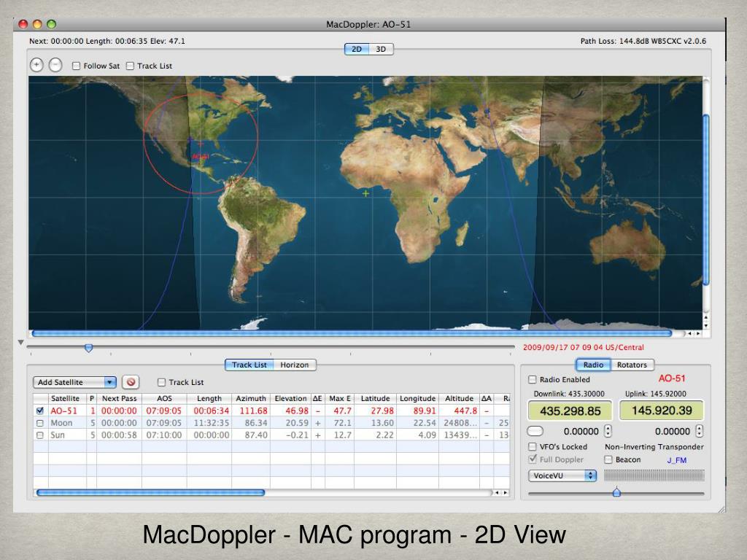Enable Track List checkbox above the map
Viewport: 747px width, 560px height.
[x=130, y=66]
